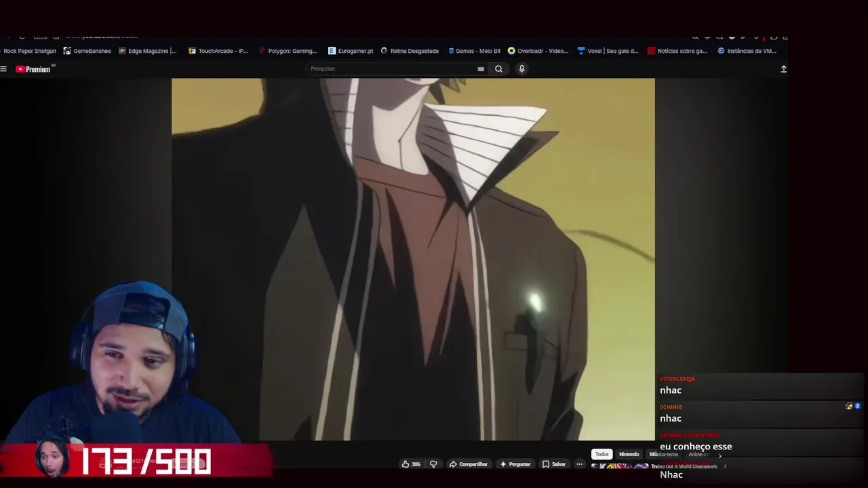868x488 pixels.
Task: Open Instâncias da VM bookmark
Action: [x=747, y=51]
